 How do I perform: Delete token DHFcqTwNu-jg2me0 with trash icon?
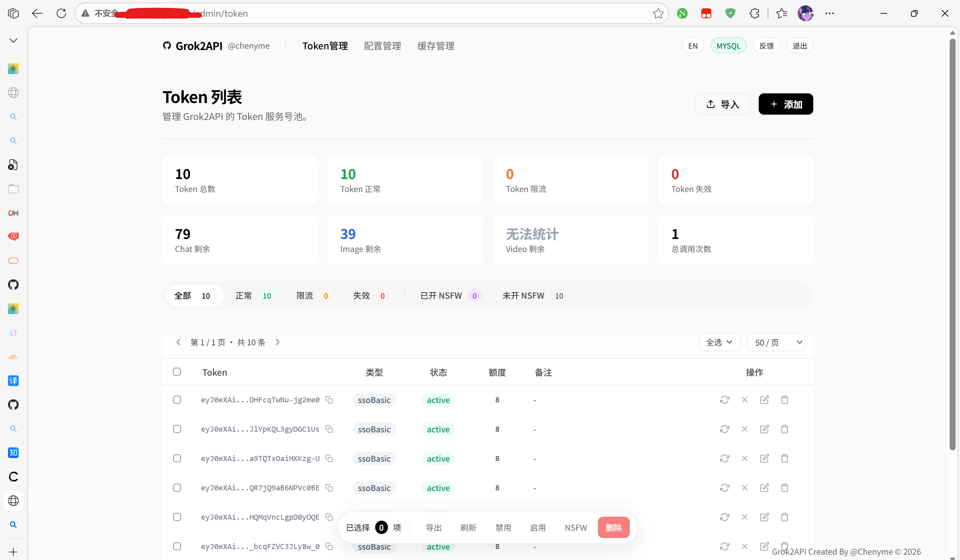tap(784, 400)
